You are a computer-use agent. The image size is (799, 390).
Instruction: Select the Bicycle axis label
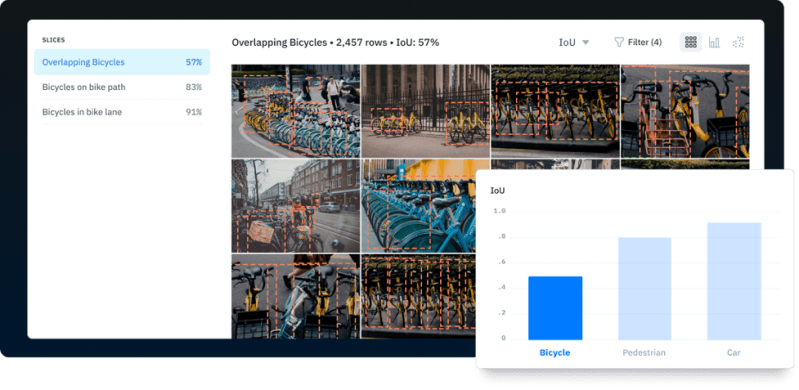tap(555, 352)
